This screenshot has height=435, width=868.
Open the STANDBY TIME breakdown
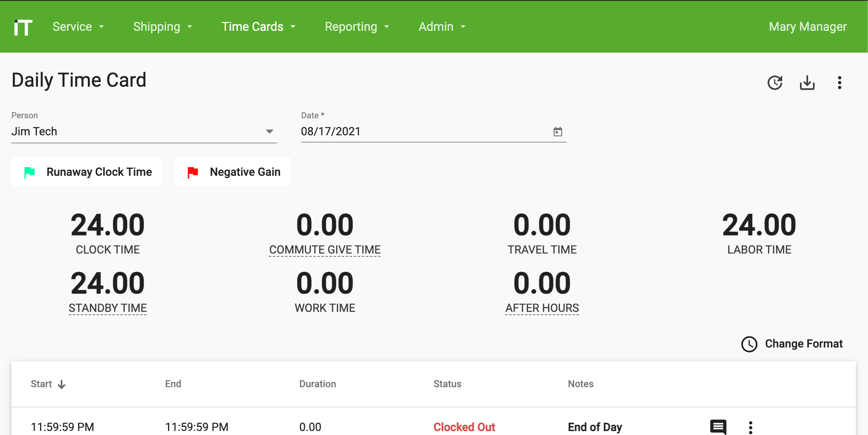(x=107, y=308)
